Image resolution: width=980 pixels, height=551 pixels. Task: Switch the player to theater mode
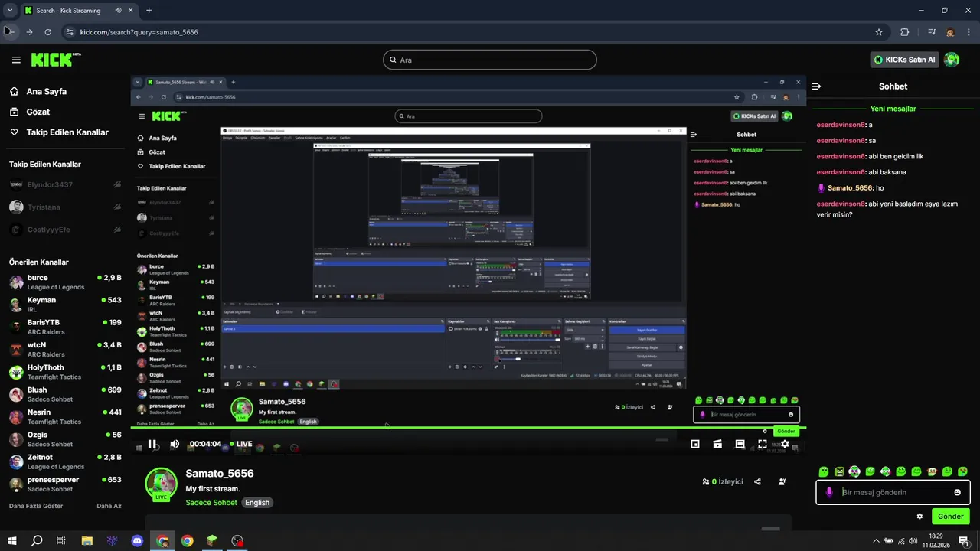(740, 444)
